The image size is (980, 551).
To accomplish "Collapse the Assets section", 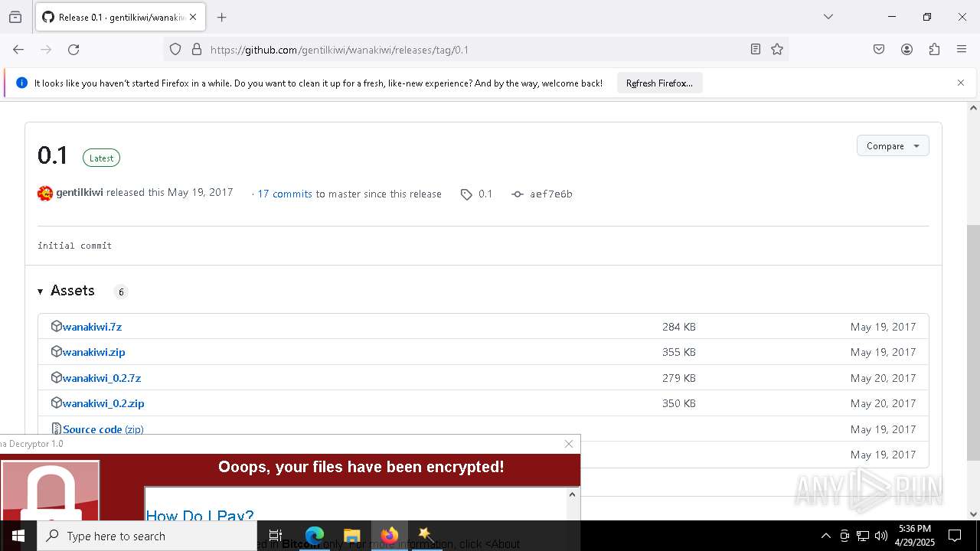I will click(x=66, y=291).
